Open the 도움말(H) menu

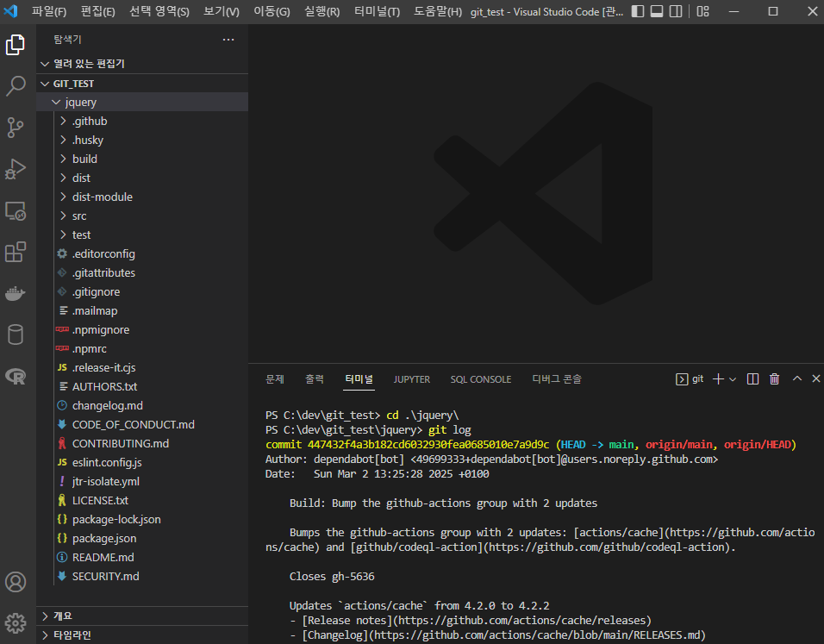tap(437, 11)
